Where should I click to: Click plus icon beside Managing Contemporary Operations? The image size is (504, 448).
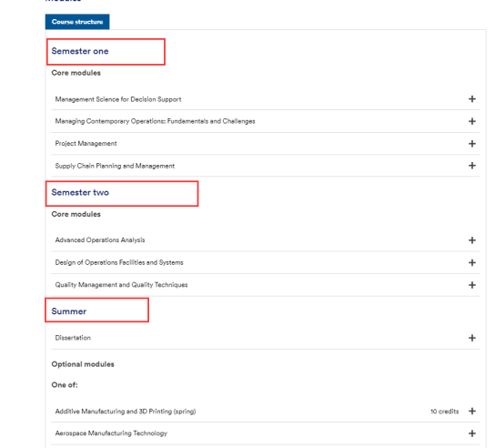click(x=472, y=121)
